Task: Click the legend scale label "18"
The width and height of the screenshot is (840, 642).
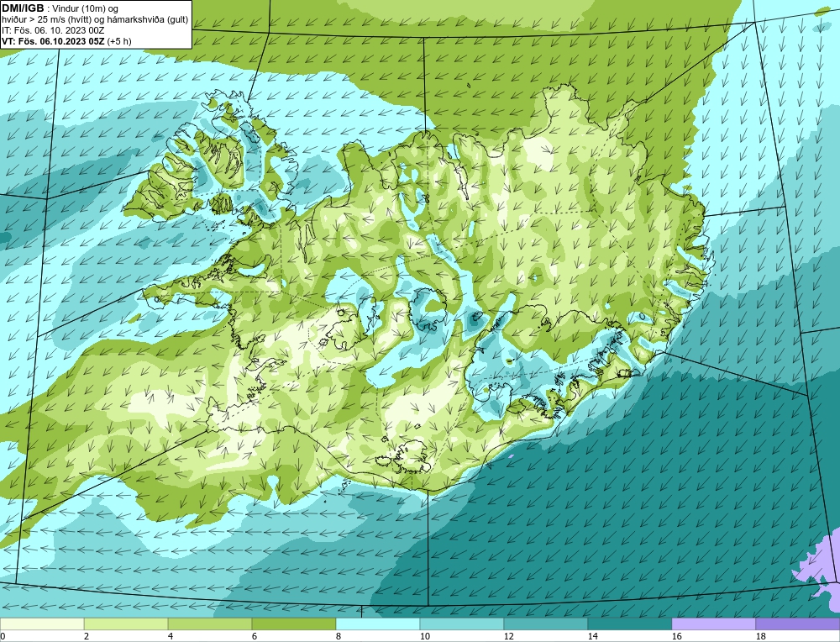Action: pos(761,636)
